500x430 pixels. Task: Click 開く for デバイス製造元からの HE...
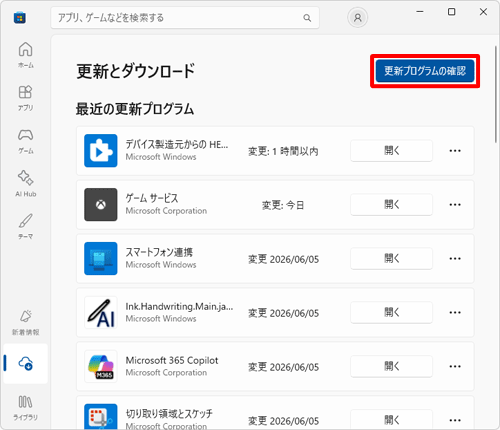391,151
